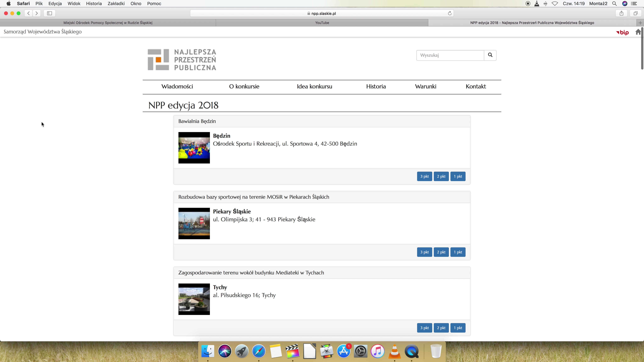Switch to the YouTube tab

(322, 23)
